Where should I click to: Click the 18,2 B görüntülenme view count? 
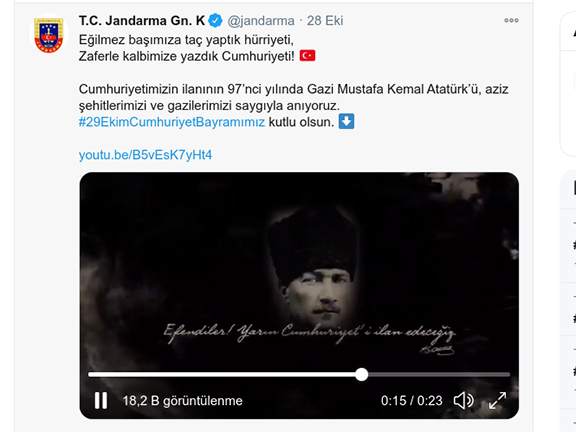coord(183,400)
